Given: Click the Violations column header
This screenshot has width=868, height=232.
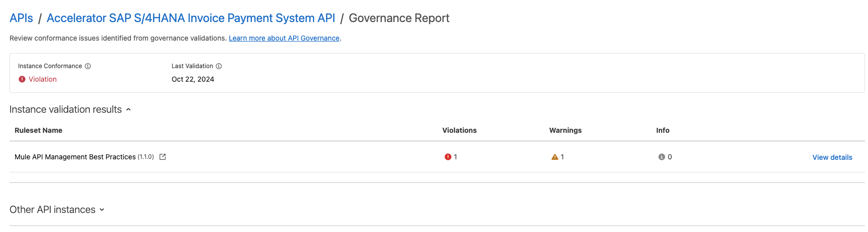Looking at the screenshot, I should click(x=459, y=130).
